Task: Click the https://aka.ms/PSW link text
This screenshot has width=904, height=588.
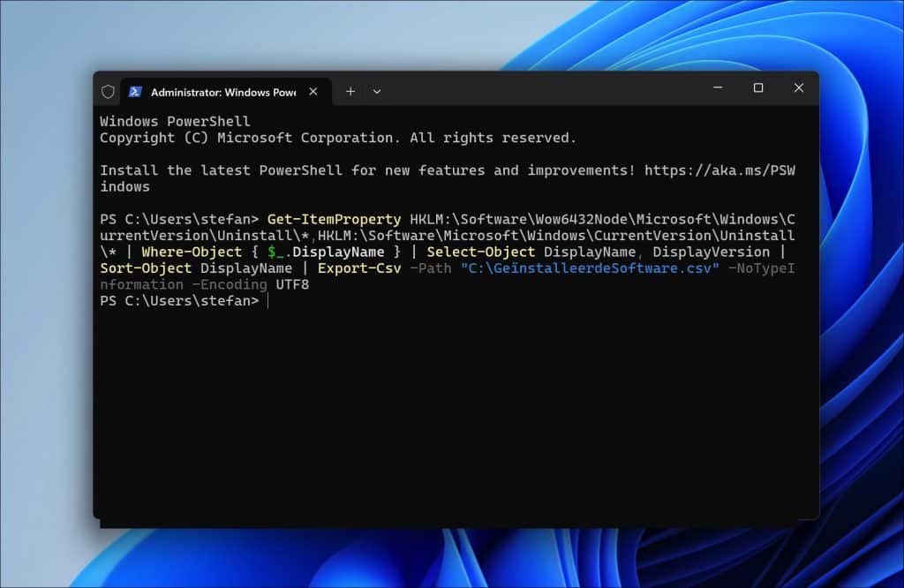Action: (719, 170)
